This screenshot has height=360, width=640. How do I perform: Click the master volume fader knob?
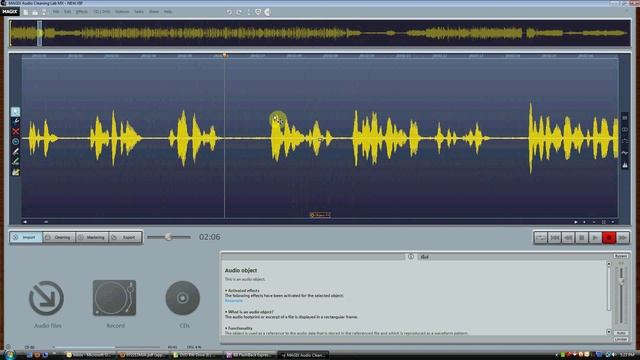621,281
